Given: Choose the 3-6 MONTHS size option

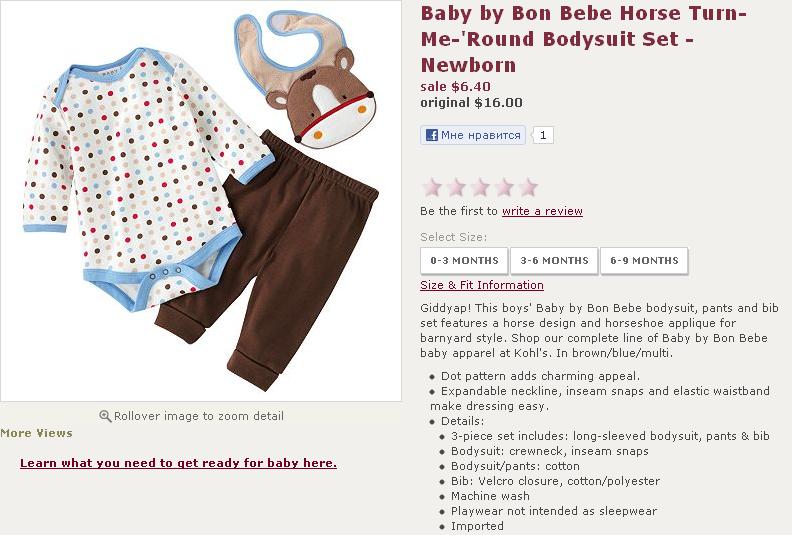Looking at the screenshot, I should click(x=554, y=261).
